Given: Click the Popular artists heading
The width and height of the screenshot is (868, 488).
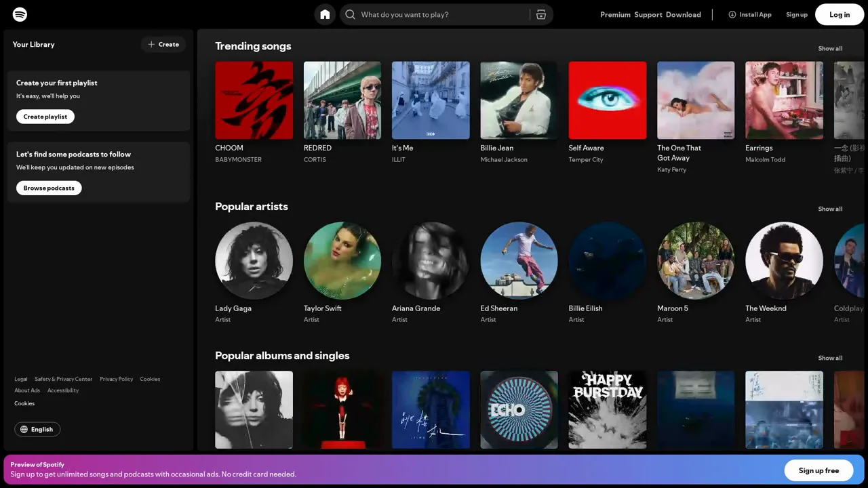Looking at the screenshot, I should tap(252, 206).
